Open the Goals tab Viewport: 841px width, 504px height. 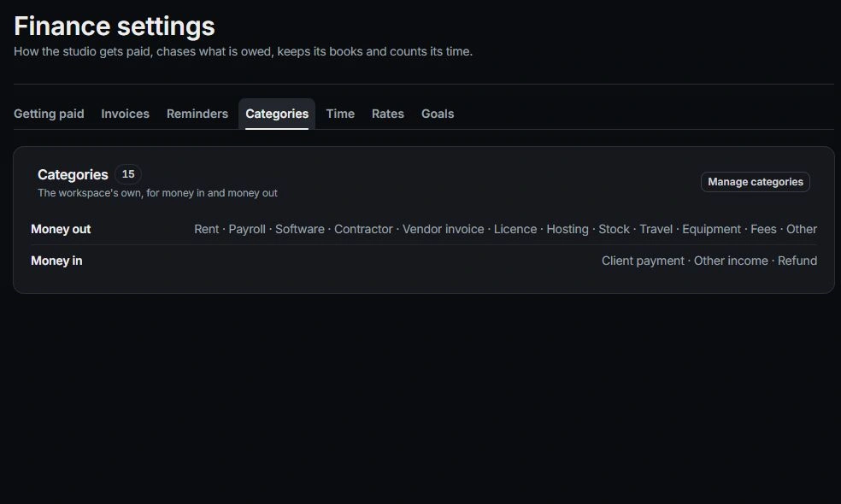pyautogui.click(x=438, y=114)
